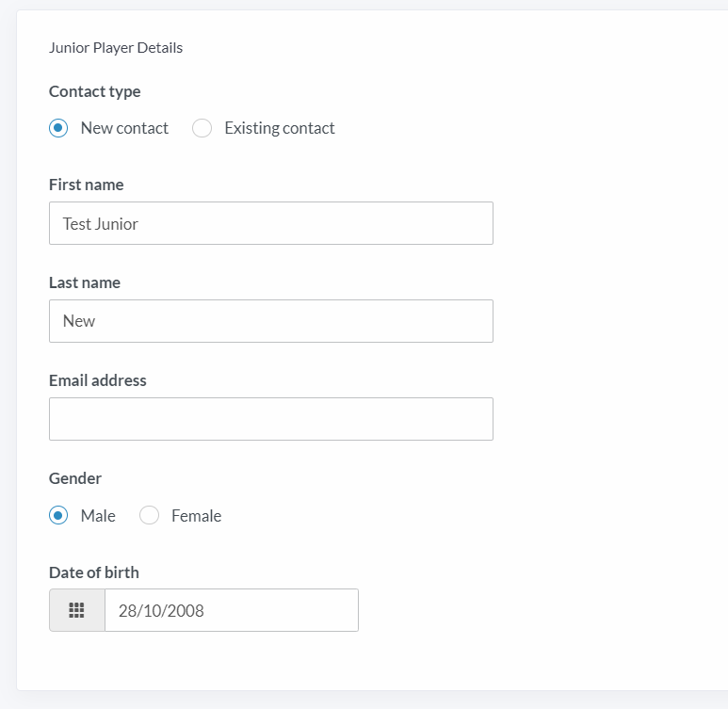Screen dimensions: 728x709
Task: Click the 'Existing contact' label text
Action: pyautogui.click(x=280, y=128)
